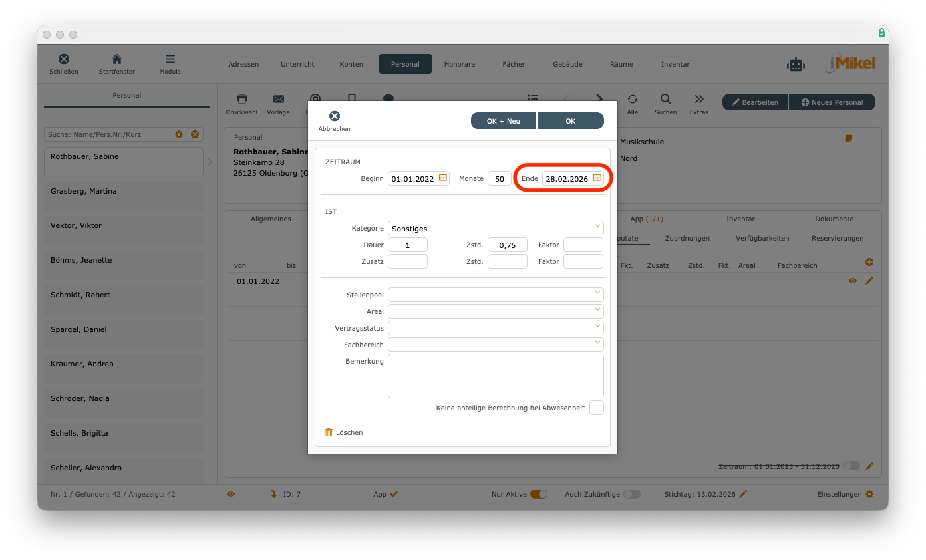Click the Neues Personal button
The image size is (926, 560).
(832, 102)
